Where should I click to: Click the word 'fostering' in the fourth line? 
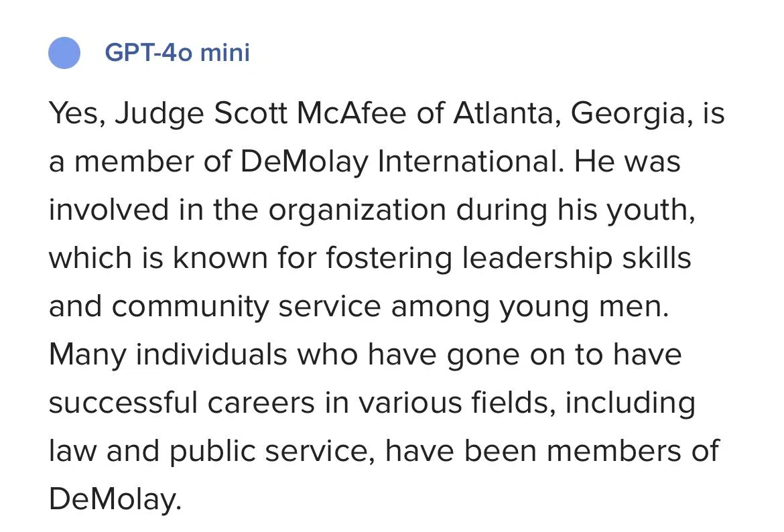(389, 258)
